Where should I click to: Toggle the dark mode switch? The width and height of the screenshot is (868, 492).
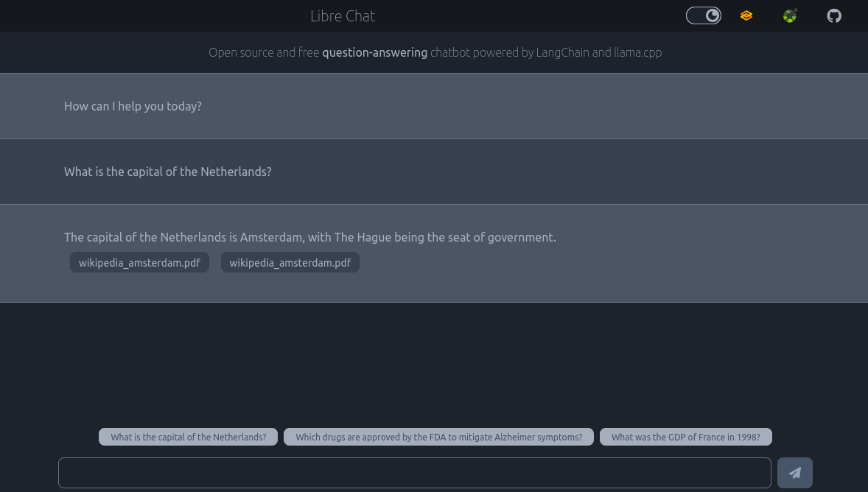[704, 15]
